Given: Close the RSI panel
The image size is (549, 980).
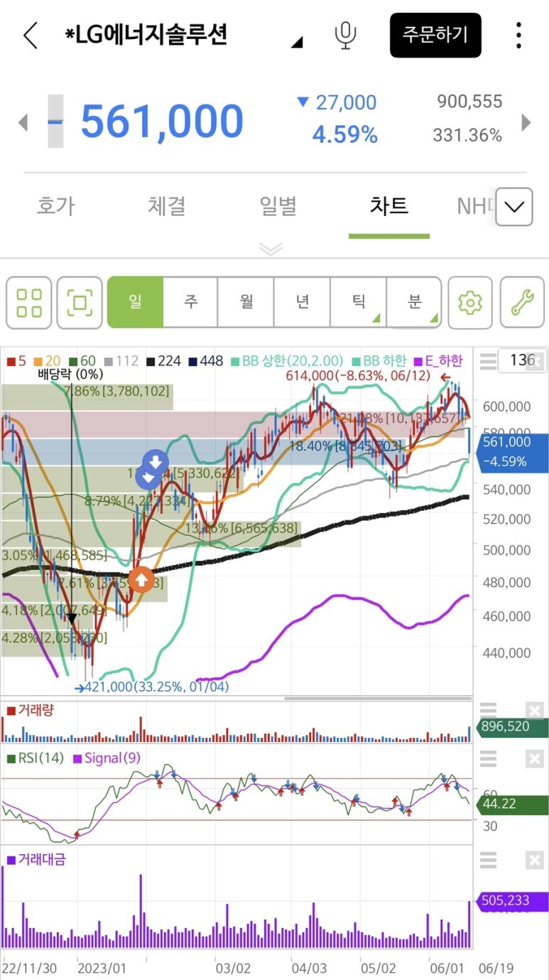Looking at the screenshot, I should point(535,759).
